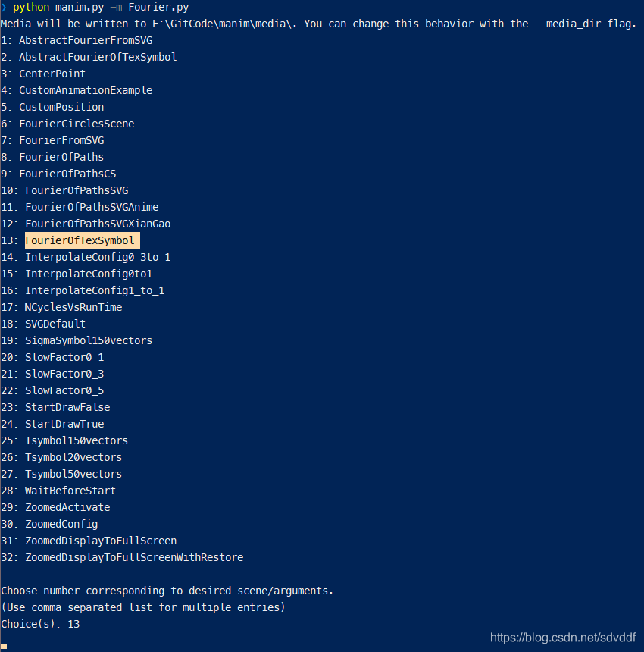Click the '--media_dir' flag text
Image resolution: width=644 pixels, height=652 pixels.
tap(567, 24)
